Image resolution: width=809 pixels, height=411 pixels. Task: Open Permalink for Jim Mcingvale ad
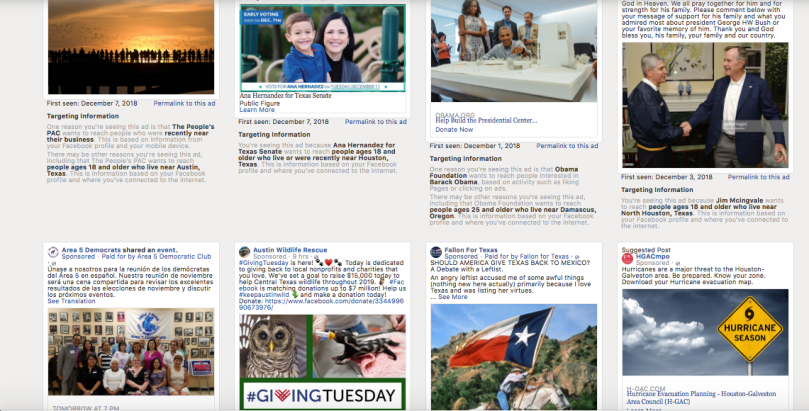pyautogui.click(x=758, y=177)
